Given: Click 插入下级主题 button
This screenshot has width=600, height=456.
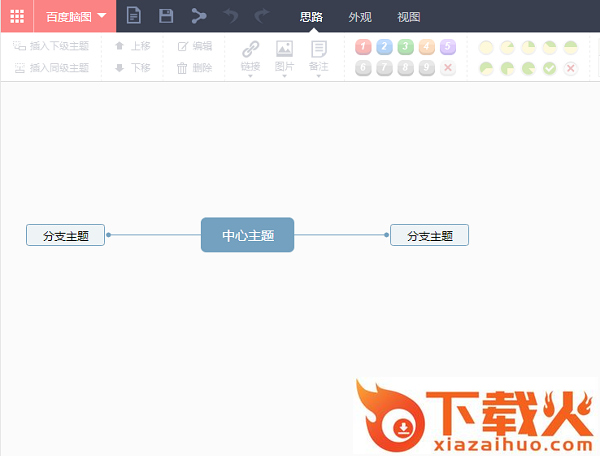Looking at the screenshot, I should pos(51,46).
